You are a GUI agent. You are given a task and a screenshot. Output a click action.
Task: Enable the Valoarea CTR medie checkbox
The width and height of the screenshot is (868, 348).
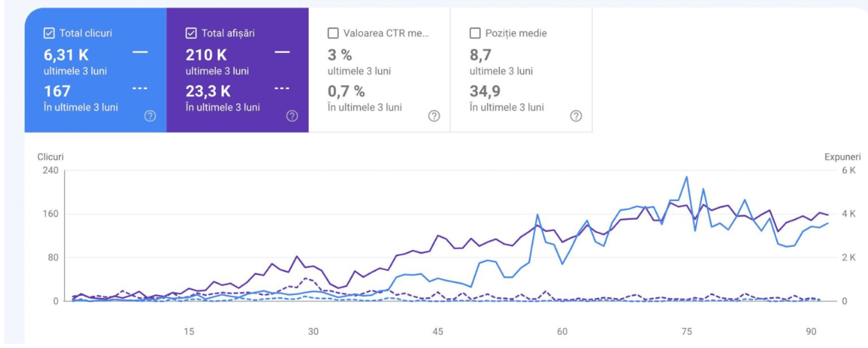pos(332,33)
